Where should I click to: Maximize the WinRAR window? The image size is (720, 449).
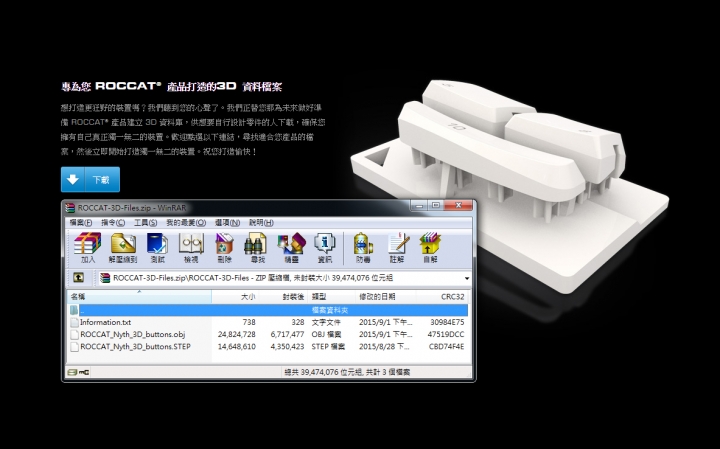[x=436, y=206]
